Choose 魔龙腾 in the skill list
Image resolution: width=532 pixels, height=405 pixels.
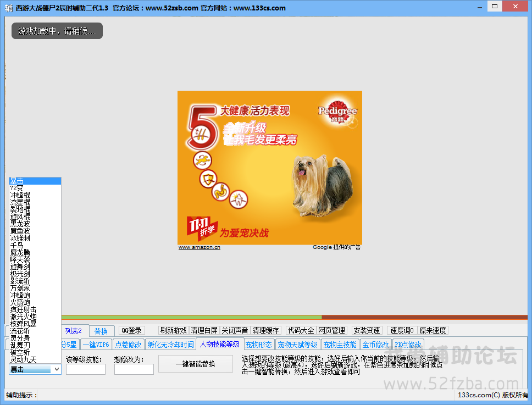click(x=35, y=252)
